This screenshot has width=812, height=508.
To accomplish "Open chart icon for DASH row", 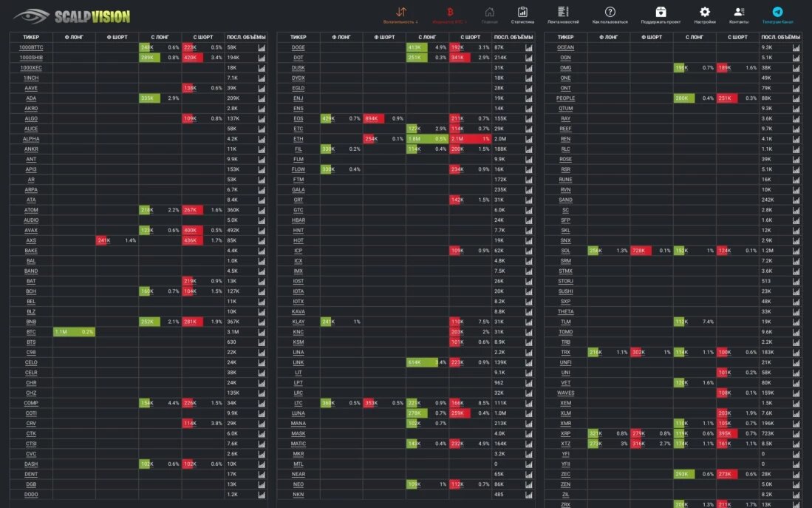I will [262, 464].
